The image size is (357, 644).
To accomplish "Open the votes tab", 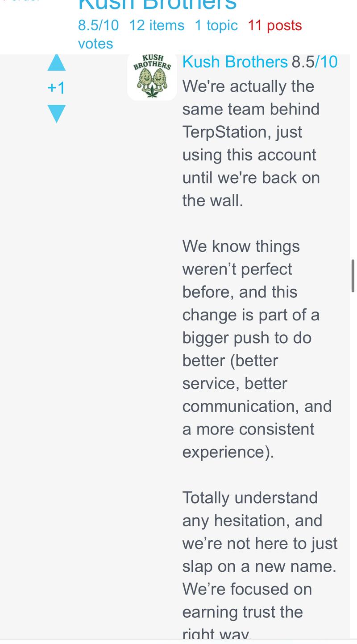I will [95, 44].
